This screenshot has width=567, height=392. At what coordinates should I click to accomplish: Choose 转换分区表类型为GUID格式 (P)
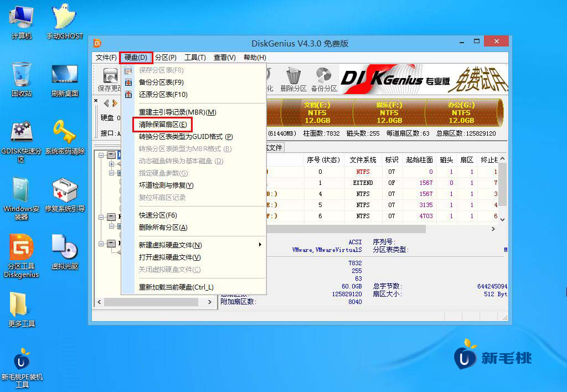tap(194, 137)
